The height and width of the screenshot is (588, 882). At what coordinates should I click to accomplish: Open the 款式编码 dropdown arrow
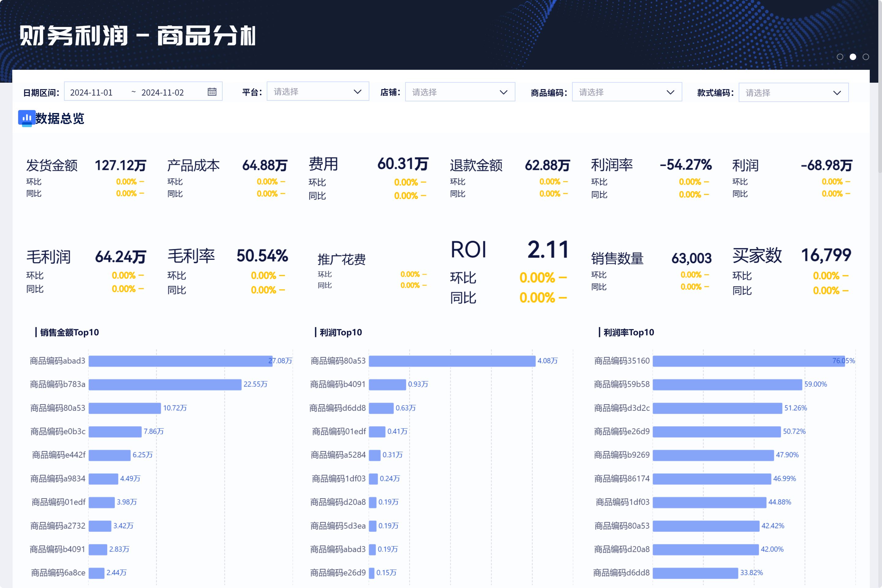pyautogui.click(x=837, y=93)
